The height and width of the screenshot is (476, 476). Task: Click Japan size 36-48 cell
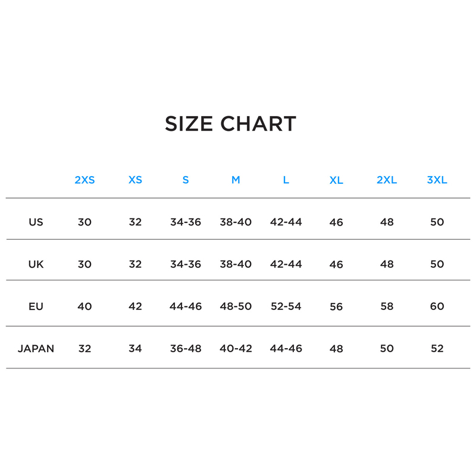(186, 349)
